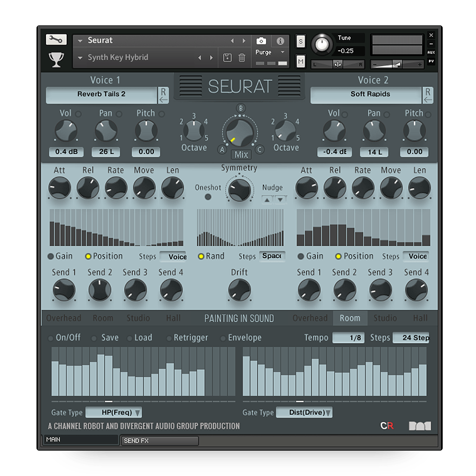476x476 pixels.
Task: Nudge up with the up arrow
Action: (267, 199)
